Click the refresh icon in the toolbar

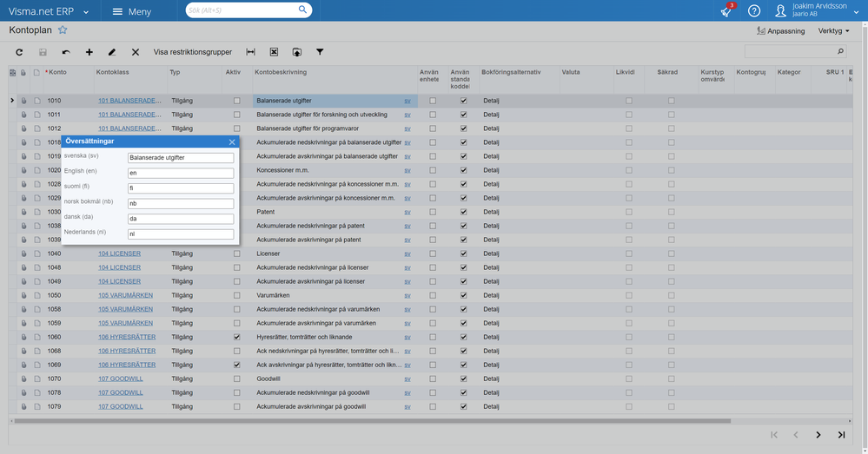click(x=19, y=52)
